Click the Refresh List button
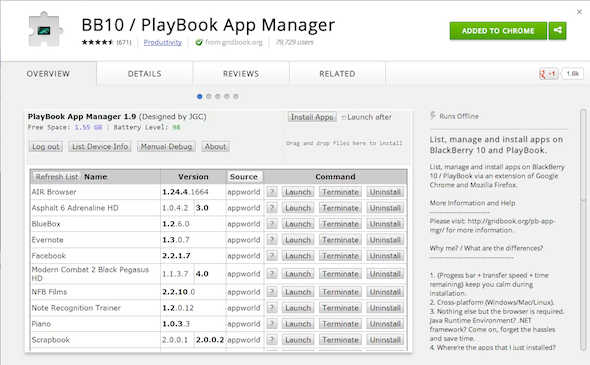 pos(57,177)
